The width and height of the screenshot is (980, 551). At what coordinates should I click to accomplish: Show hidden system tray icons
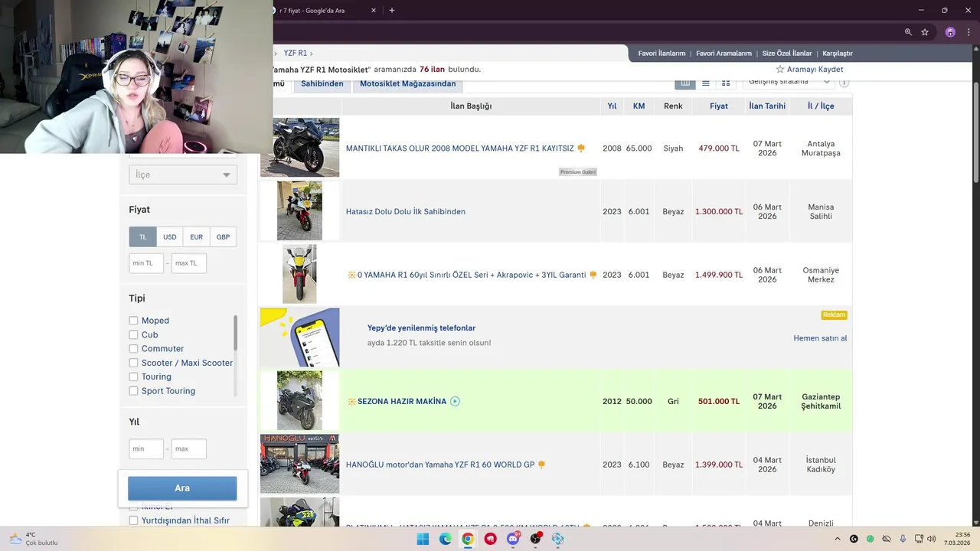click(837, 539)
